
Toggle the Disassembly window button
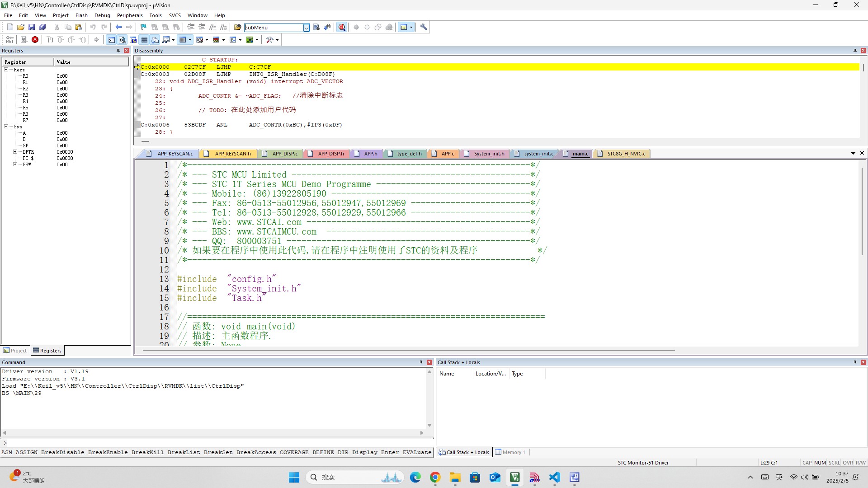click(x=122, y=40)
